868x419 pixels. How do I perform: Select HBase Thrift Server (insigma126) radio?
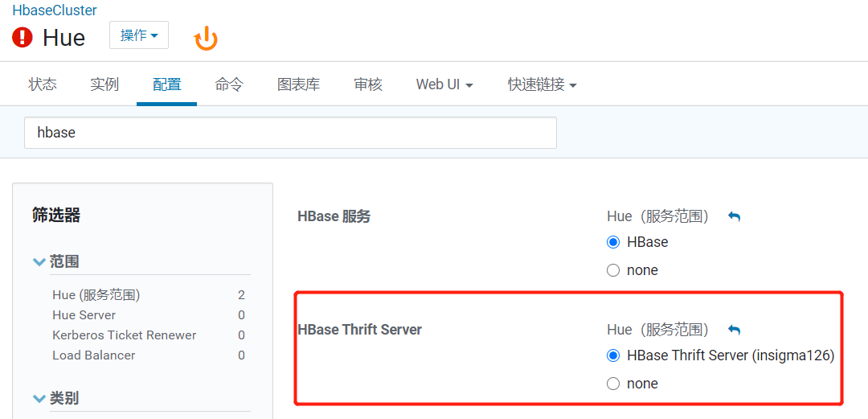click(x=612, y=355)
